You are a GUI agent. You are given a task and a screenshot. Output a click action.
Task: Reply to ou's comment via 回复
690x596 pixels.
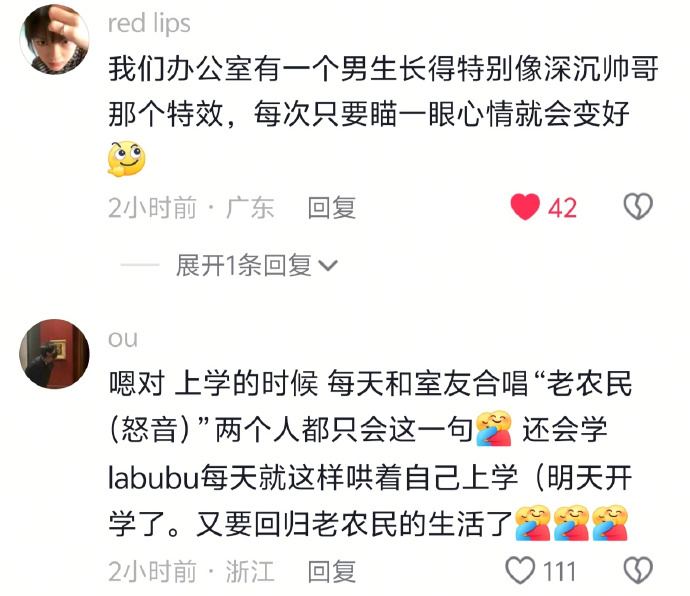tap(331, 572)
